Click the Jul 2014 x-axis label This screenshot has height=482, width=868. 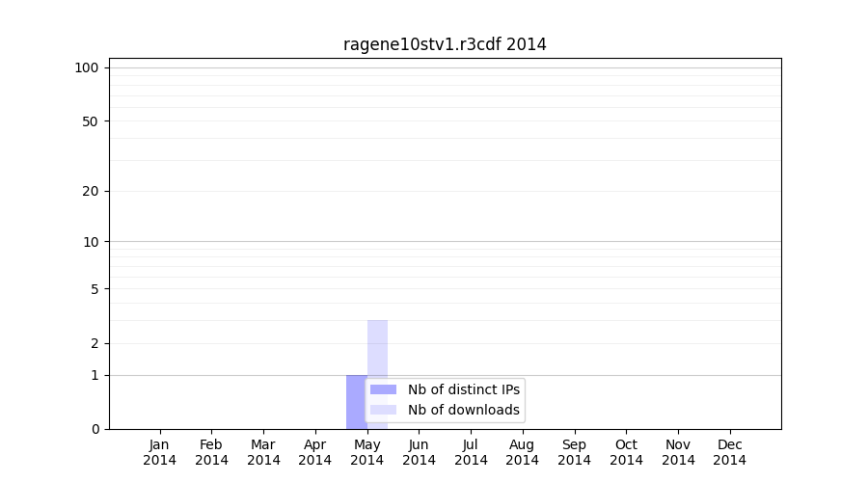[471, 452]
